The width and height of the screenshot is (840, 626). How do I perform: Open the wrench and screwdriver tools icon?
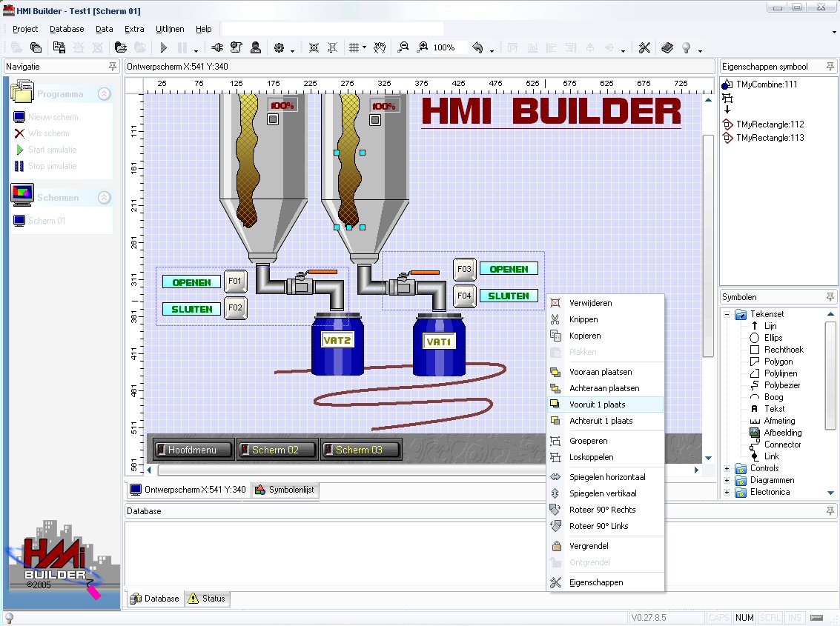point(644,47)
